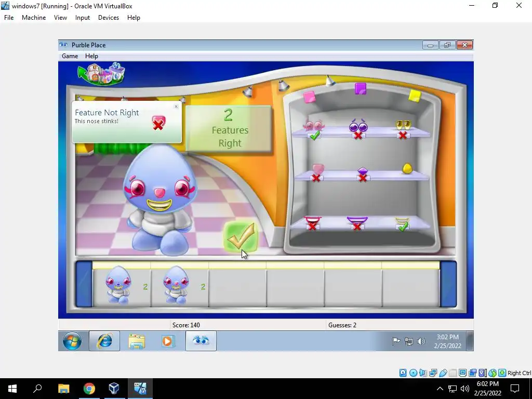The image size is (532, 399).
Task: Click the VirtualBox USB status icon
Action: click(x=443, y=373)
